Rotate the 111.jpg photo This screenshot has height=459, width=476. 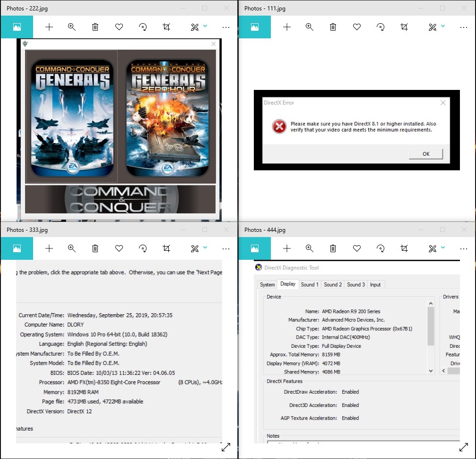click(x=381, y=27)
